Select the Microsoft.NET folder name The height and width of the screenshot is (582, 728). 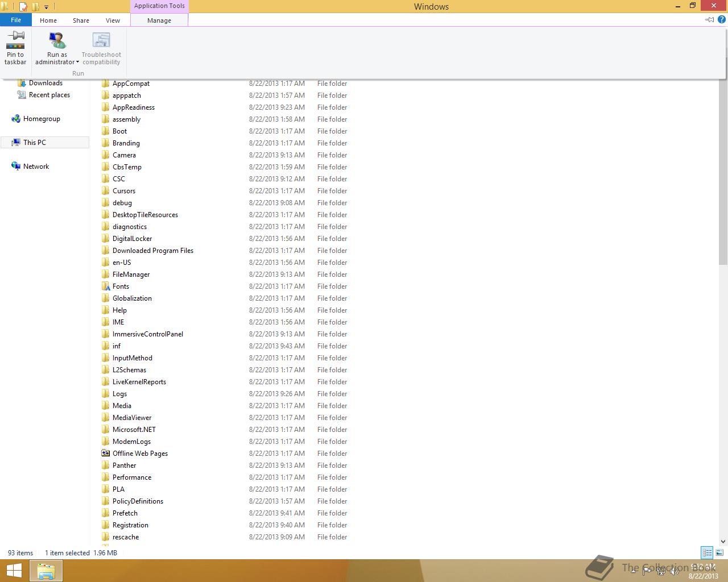[x=134, y=430]
